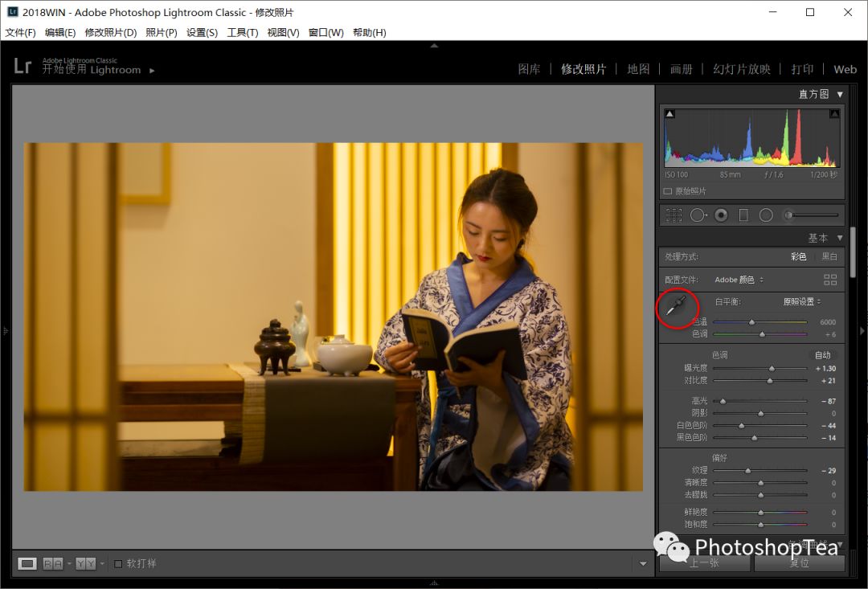
Task: Switch to the 修改照片 module
Action: 583,69
